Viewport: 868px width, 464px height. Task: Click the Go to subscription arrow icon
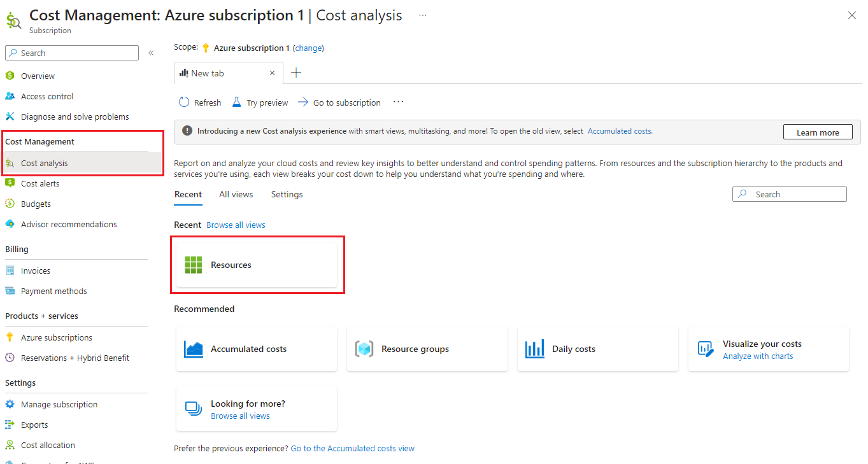coord(303,102)
